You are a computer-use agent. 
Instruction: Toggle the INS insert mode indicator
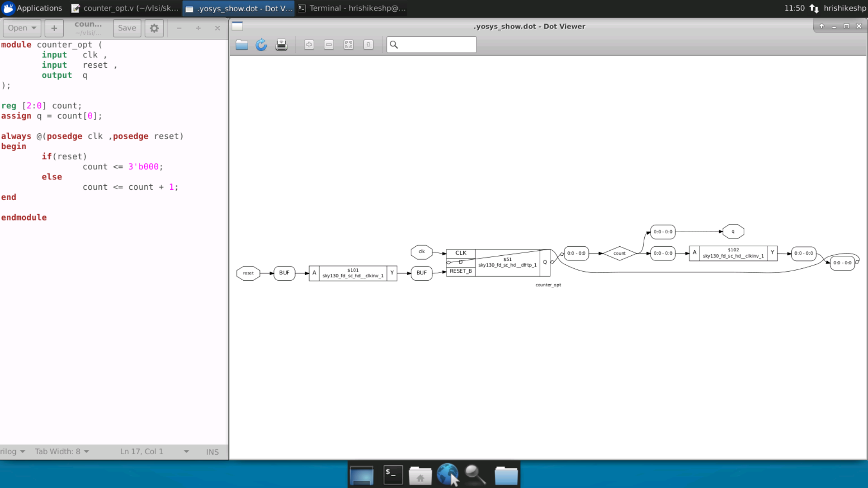click(x=212, y=452)
